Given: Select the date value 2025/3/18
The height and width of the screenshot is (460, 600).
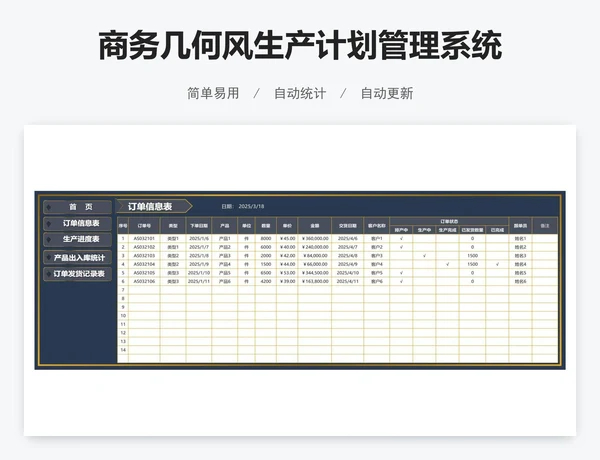Looking at the screenshot, I should (251, 206).
